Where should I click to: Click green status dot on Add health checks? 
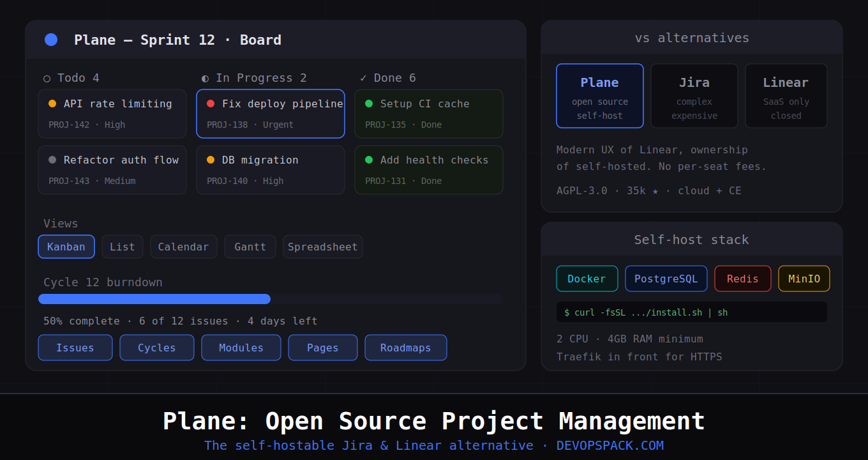369,160
